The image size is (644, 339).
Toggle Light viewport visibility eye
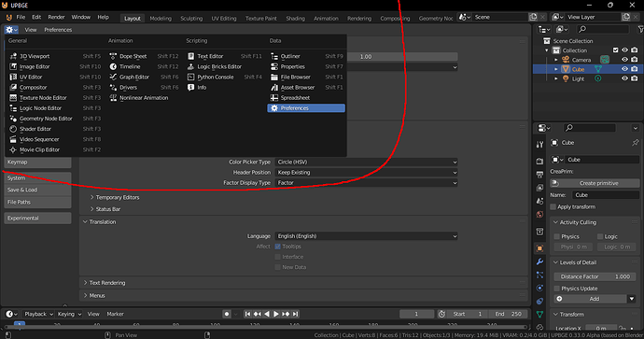[624, 78]
